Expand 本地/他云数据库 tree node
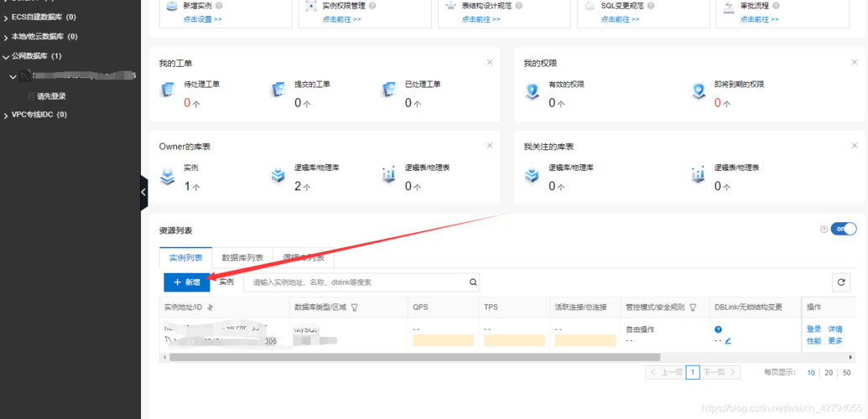This screenshot has height=419, width=868. click(x=6, y=37)
